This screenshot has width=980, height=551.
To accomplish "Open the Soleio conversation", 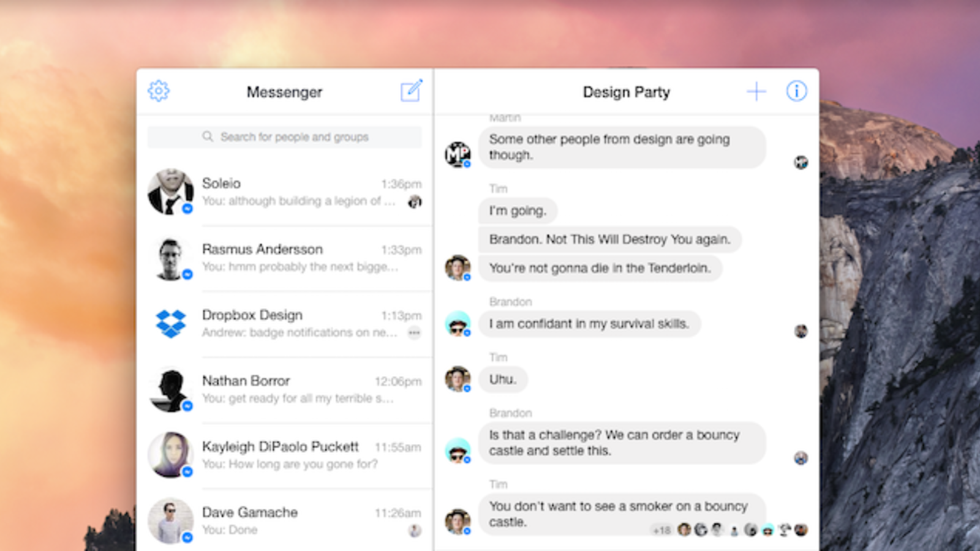I will point(285,191).
